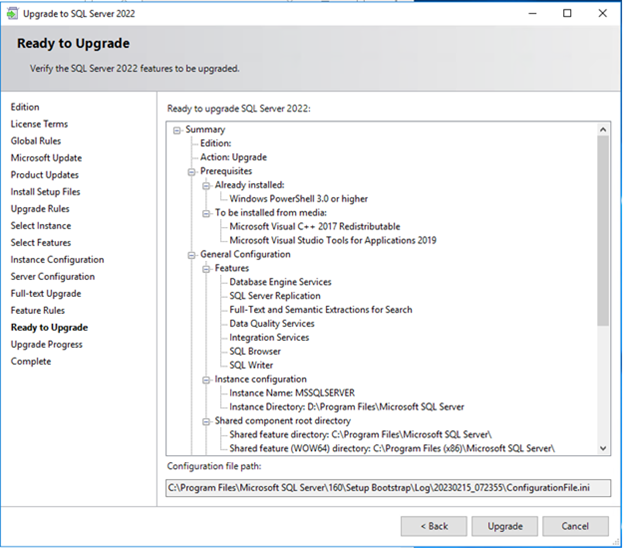Collapse To be installed from media node
The height and width of the screenshot is (549, 624).
[x=206, y=214]
